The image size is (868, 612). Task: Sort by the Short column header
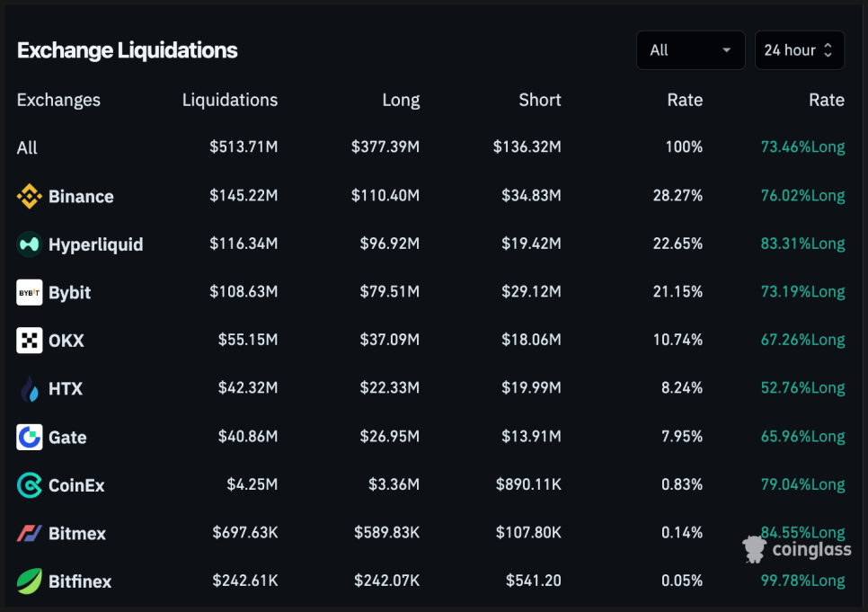pos(540,100)
